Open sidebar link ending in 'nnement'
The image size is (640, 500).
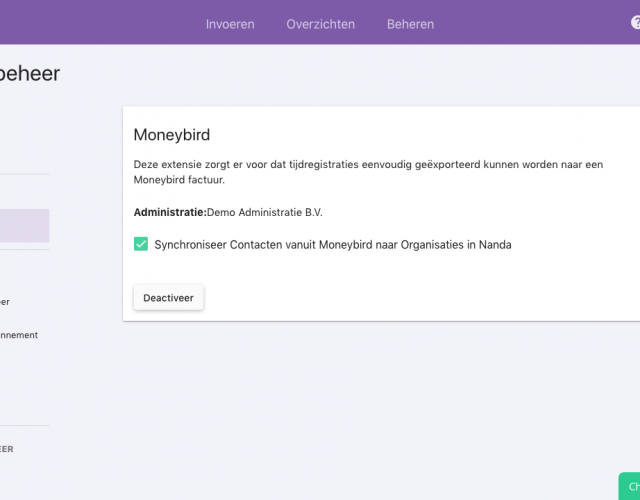point(19,335)
